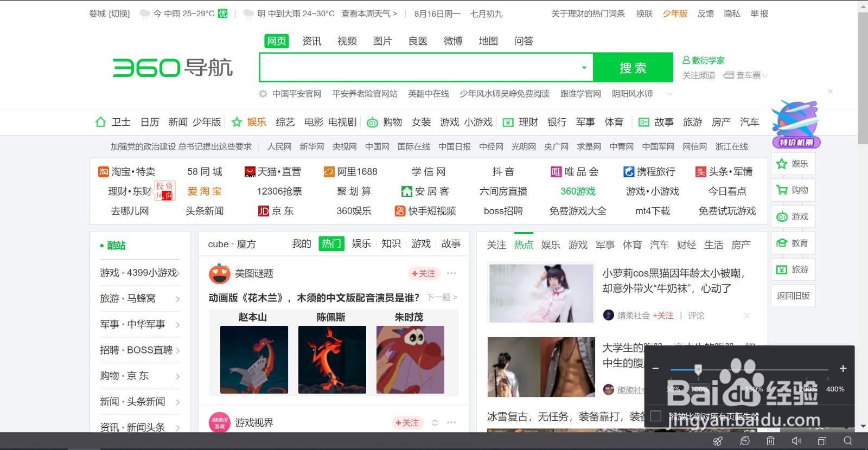Click the shopping icon before 购物 in nav bar
Screen dimensions: 868x450
[x=372, y=123]
